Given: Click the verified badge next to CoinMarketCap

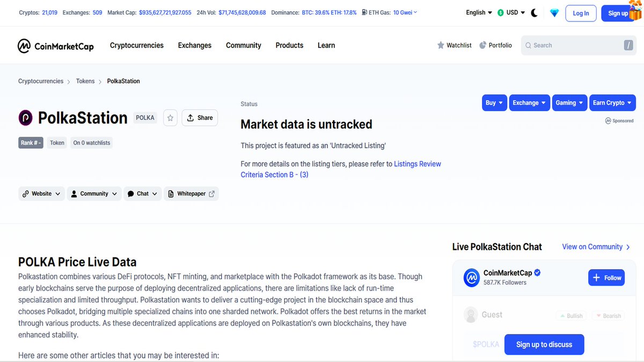Looking at the screenshot, I should (x=537, y=273).
